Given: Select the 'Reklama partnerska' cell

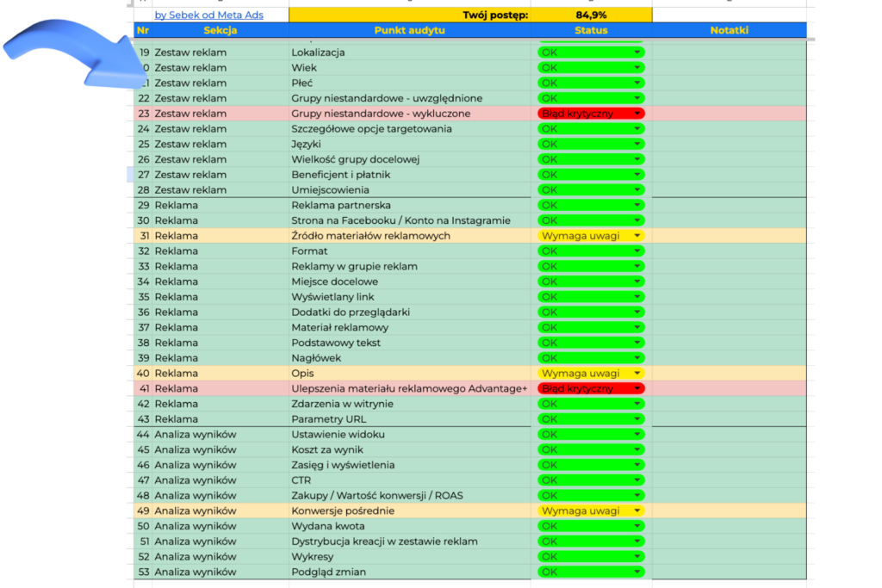Looking at the screenshot, I should [x=409, y=206].
